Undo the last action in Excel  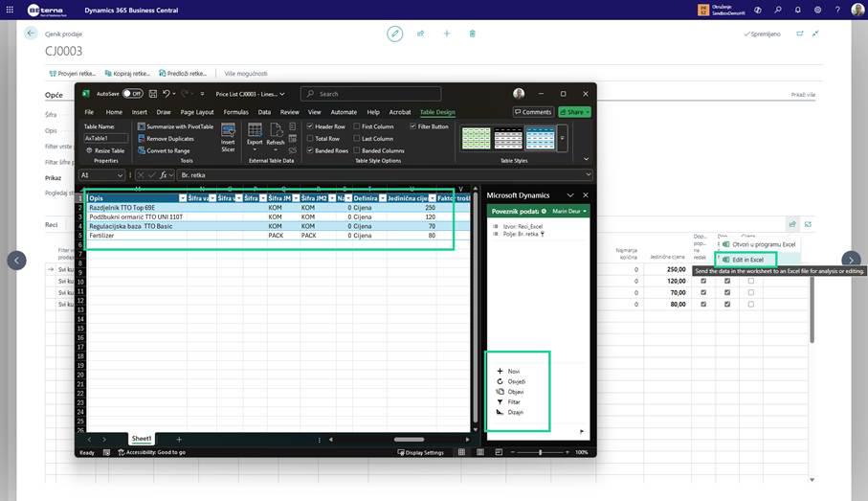[x=167, y=94]
